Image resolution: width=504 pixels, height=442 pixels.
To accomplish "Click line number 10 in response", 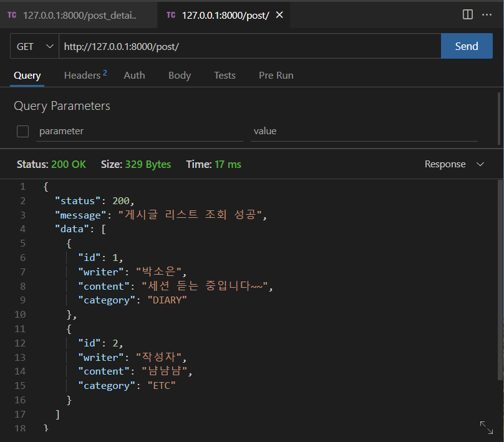I will point(20,314).
